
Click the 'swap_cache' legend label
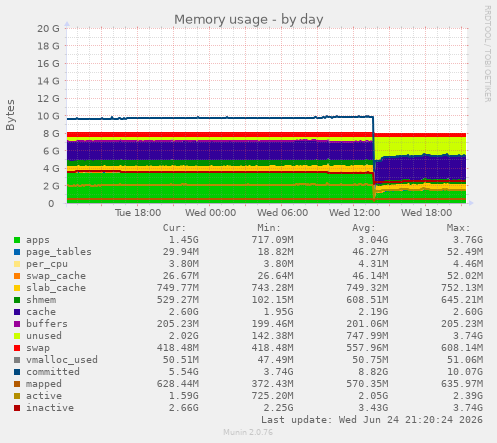[56, 276]
